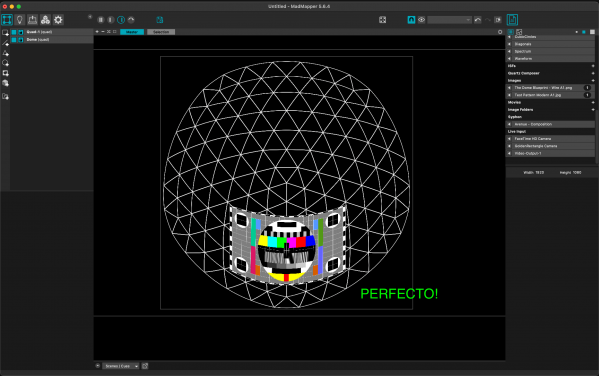
Task: Add a folder to Image Folders section
Action: click(x=593, y=110)
